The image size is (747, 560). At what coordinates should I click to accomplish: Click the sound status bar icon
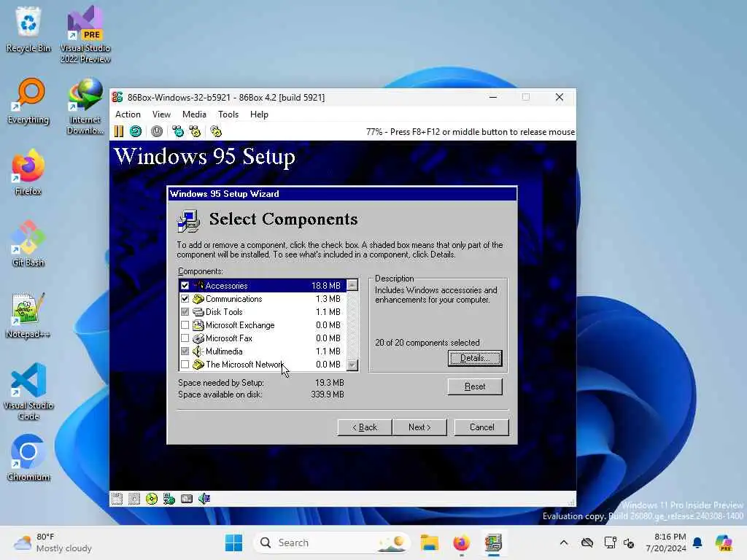point(204,499)
